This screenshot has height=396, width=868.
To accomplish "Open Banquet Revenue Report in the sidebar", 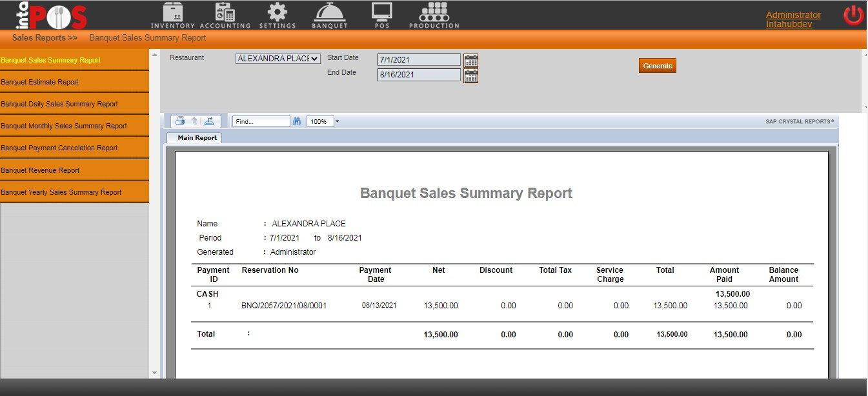I will (40, 170).
